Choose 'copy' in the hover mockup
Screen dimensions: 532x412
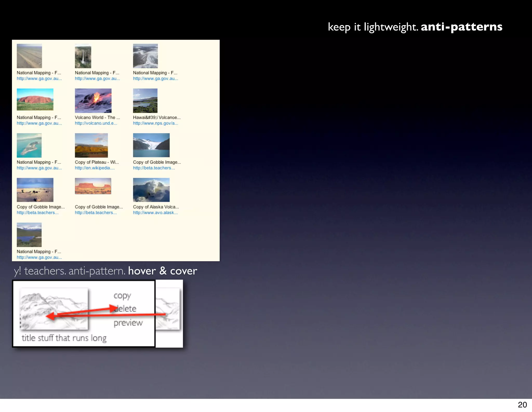(x=122, y=296)
